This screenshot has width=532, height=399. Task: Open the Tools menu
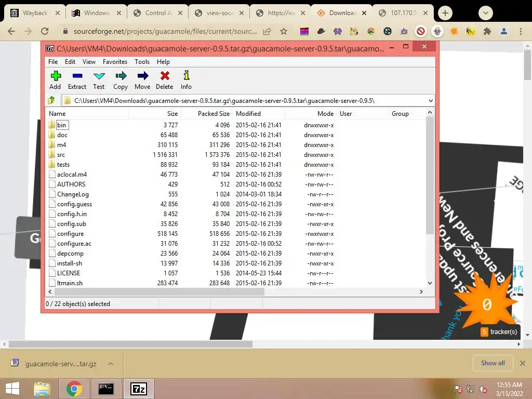click(142, 62)
